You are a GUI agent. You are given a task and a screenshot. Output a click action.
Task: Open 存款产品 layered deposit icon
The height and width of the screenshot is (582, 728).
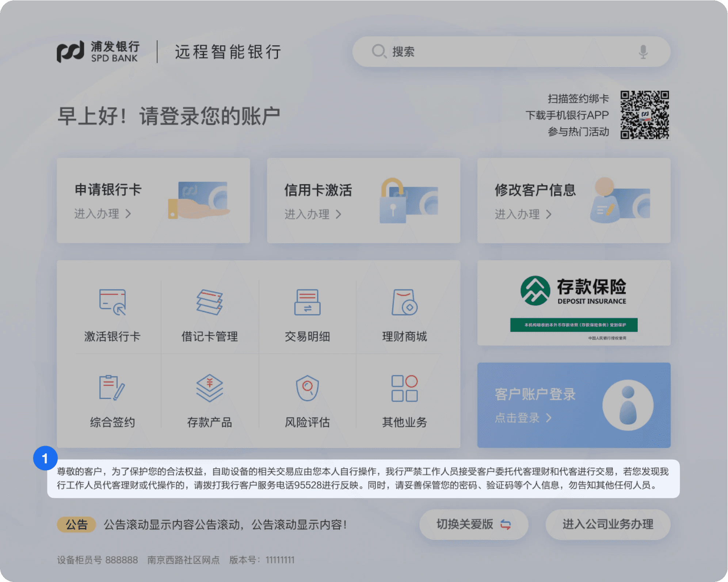click(210, 388)
